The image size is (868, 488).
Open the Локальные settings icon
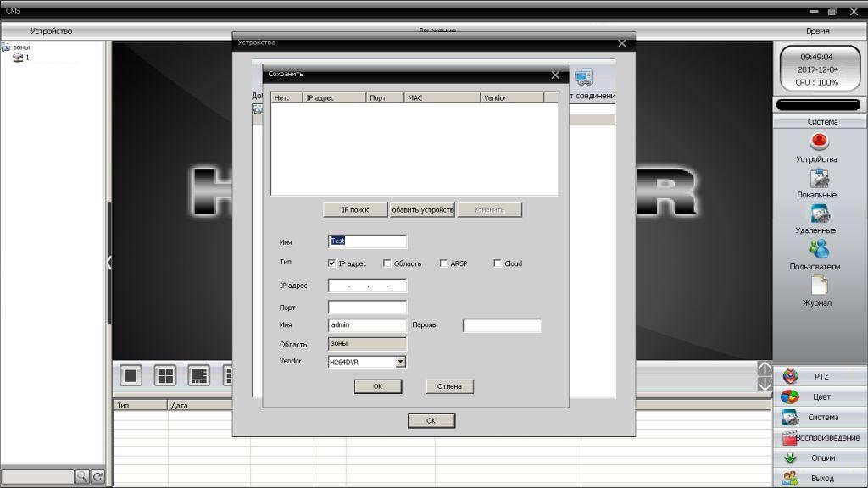pos(819,178)
